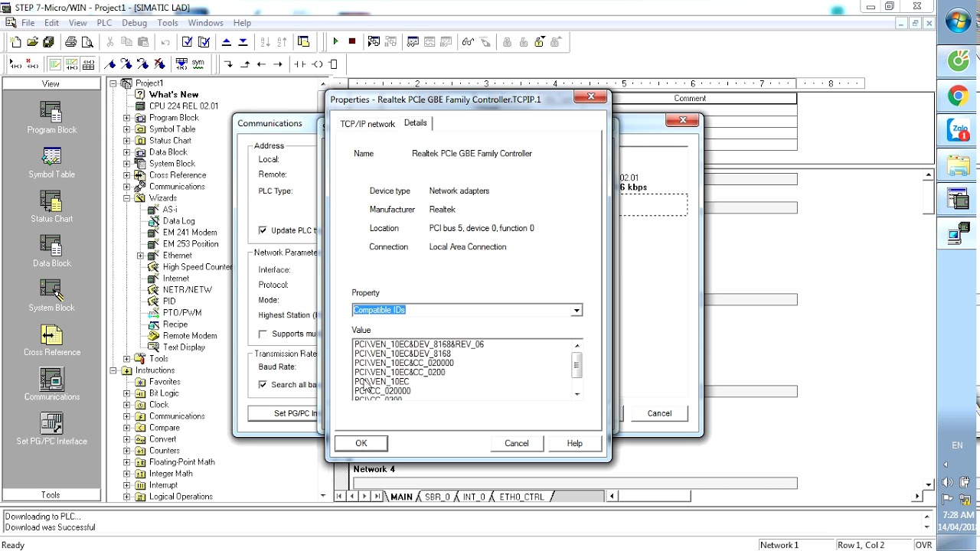Click Help in the Properties dialog

575,443
